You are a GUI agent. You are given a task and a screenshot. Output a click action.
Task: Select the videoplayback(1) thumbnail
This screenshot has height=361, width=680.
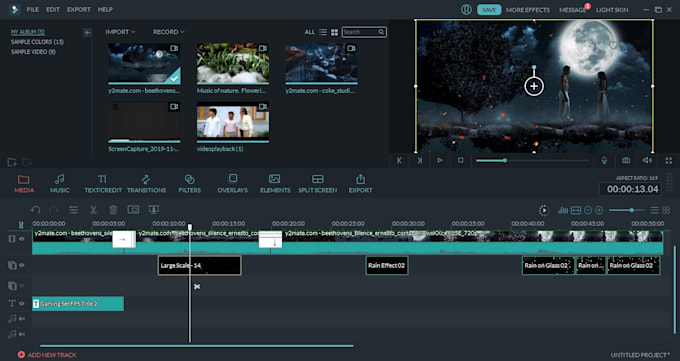[x=232, y=122]
